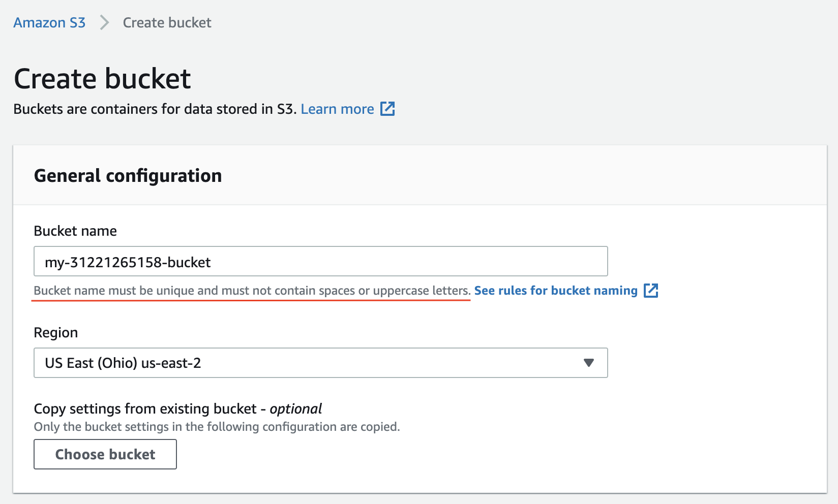This screenshot has height=504, width=838.
Task: Click the breadcrumb chevron separator icon
Action: (x=104, y=23)
